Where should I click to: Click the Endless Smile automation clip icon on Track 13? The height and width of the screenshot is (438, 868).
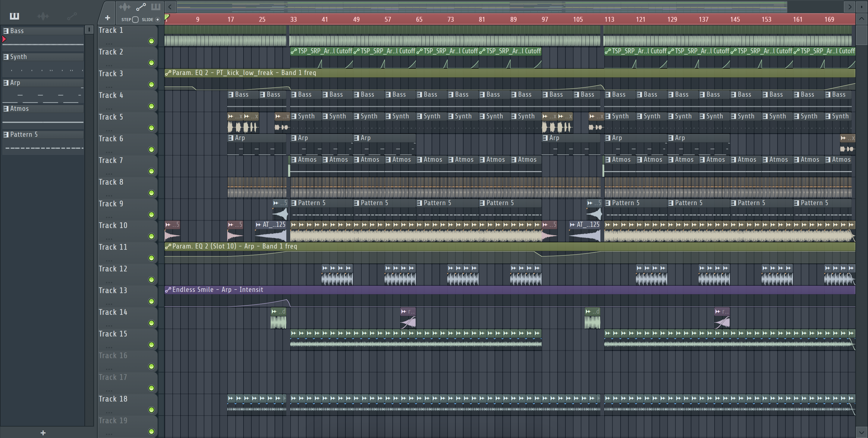pyautogui.click(x=168, y=289)
